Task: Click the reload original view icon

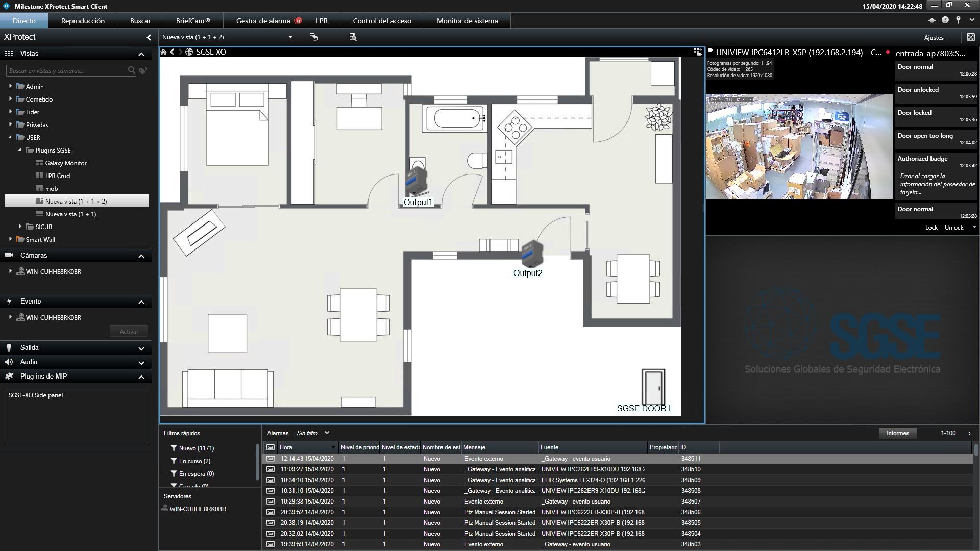Action: point(314,37)
